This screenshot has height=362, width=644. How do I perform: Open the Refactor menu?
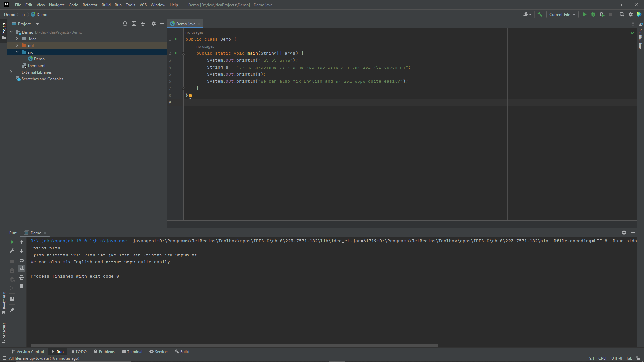pyautogui.click(x=90, y=5)
